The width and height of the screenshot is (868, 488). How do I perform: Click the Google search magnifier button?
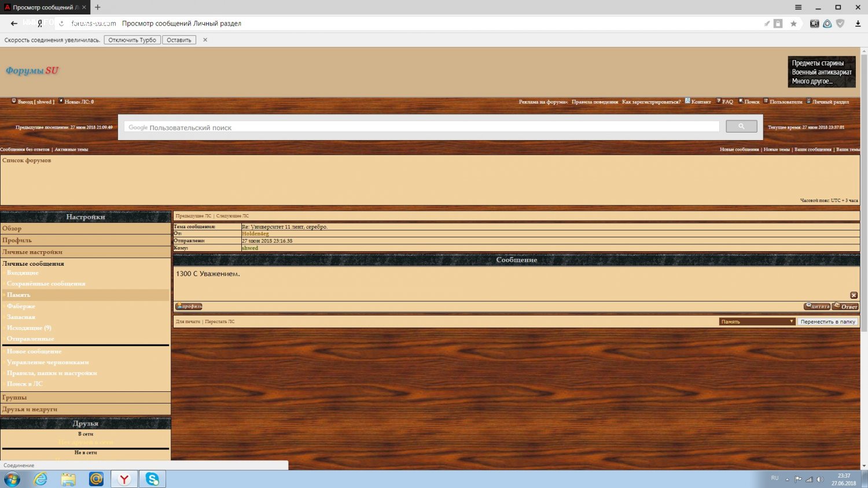pos(741,126)
